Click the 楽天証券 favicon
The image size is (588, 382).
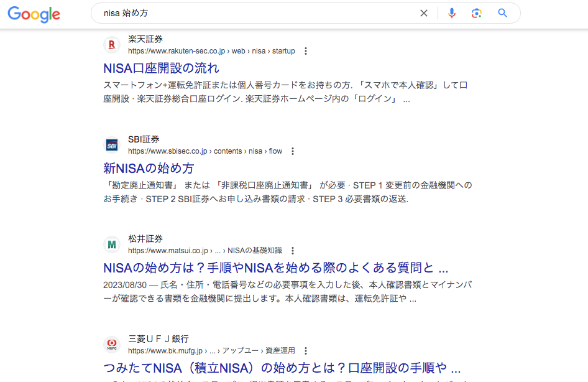112,45
